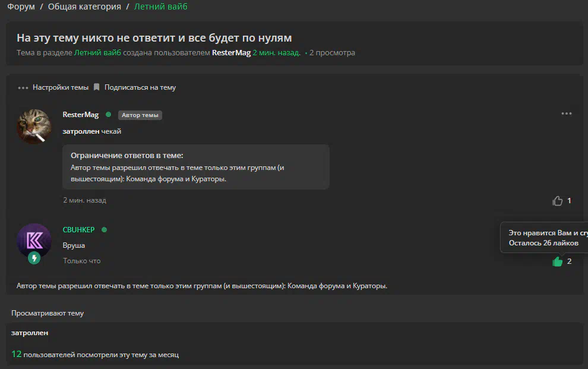588x369 pixels.
Task: Click the 'Просматривают тему' heading
Action: click(x=48, y=313)
